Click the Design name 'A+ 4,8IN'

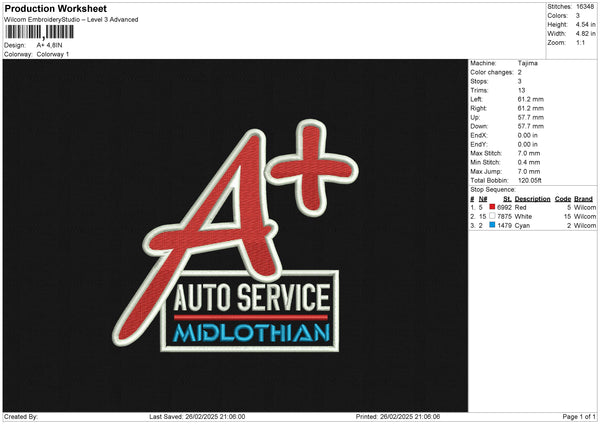point(49,45)
